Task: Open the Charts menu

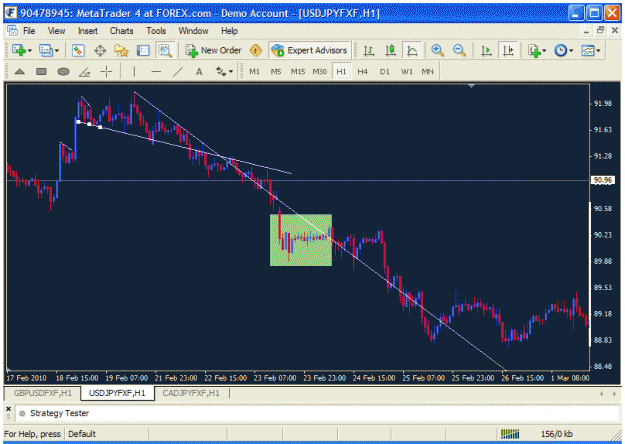Action: 122,31
